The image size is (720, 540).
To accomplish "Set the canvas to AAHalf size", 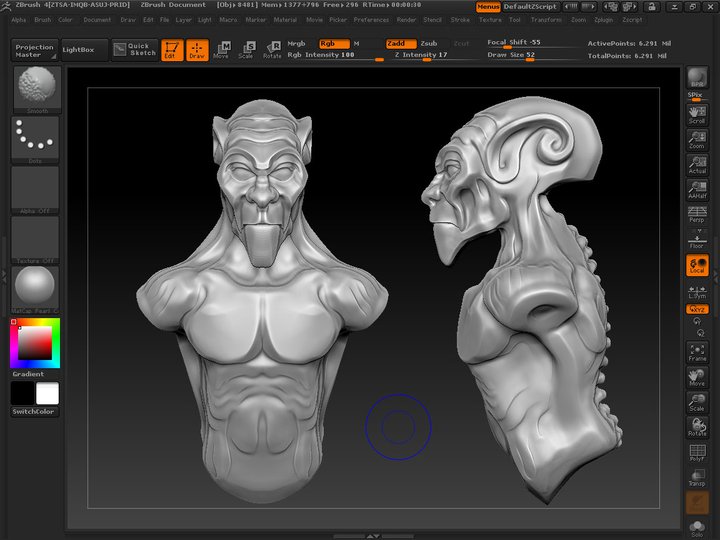I will coord(697,189).
